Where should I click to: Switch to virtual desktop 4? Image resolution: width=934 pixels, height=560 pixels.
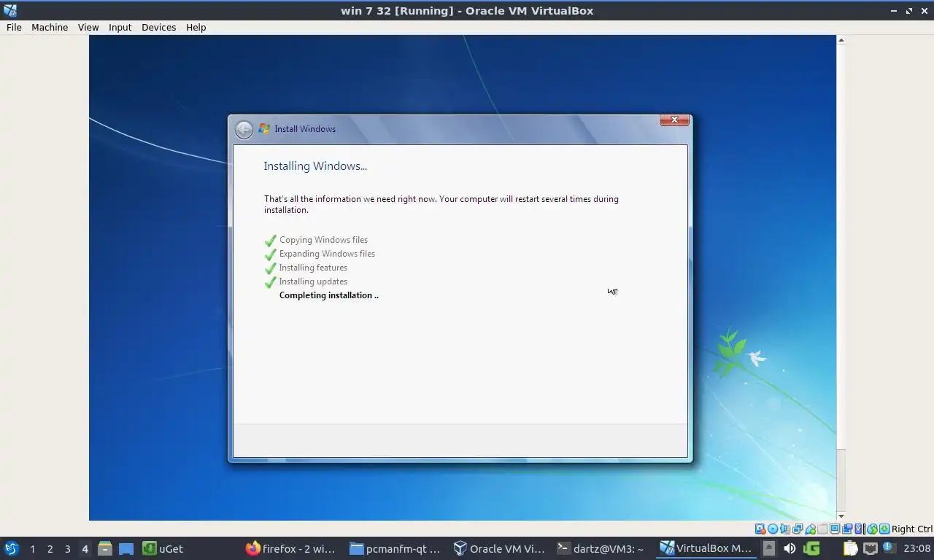pos(85,548)
